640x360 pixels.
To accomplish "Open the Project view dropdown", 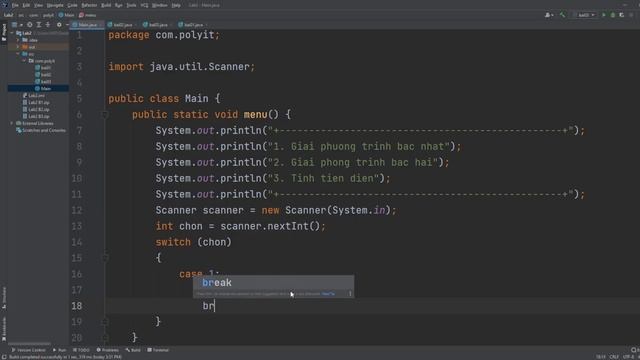I will 17,25.
